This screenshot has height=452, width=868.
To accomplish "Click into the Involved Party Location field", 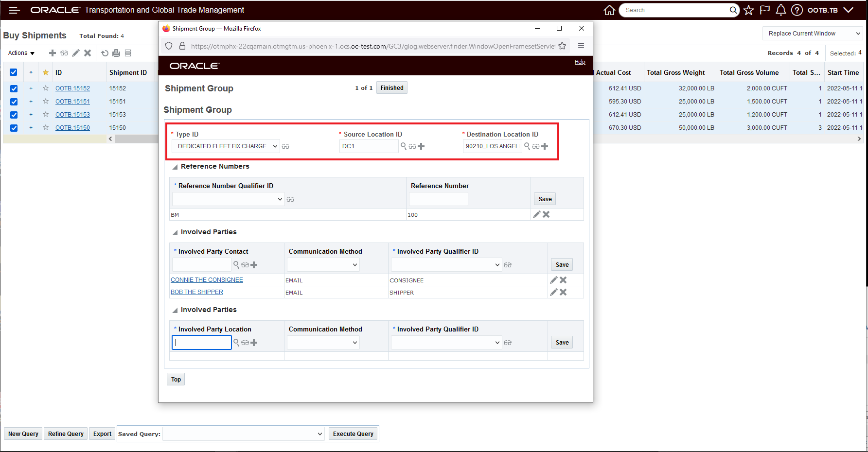I will [x=202, y=343].
